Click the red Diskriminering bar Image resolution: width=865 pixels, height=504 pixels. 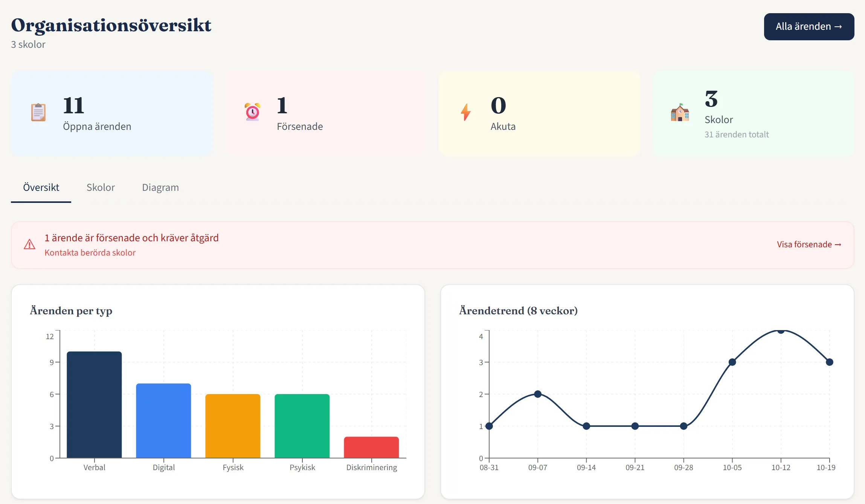371,448
